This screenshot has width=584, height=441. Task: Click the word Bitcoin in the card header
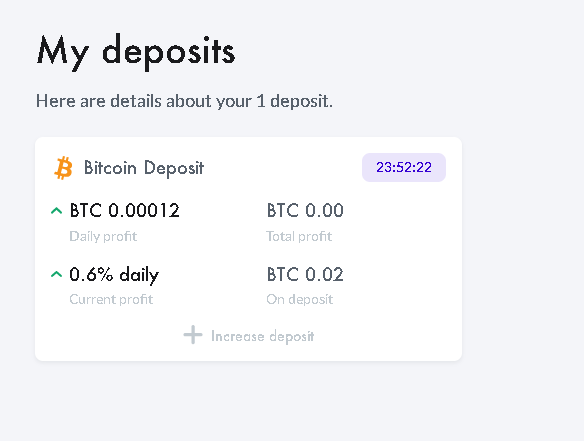click(x=110, y=167)
